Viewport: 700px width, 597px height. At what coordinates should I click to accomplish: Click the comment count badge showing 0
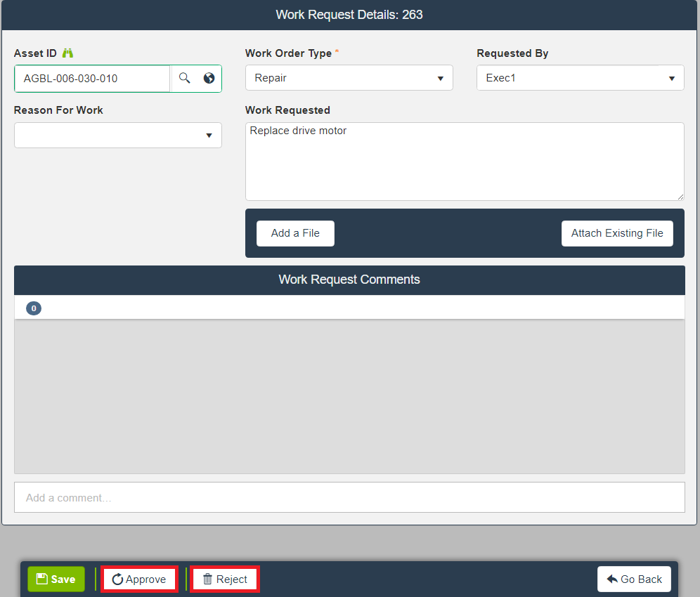point(34,308)
